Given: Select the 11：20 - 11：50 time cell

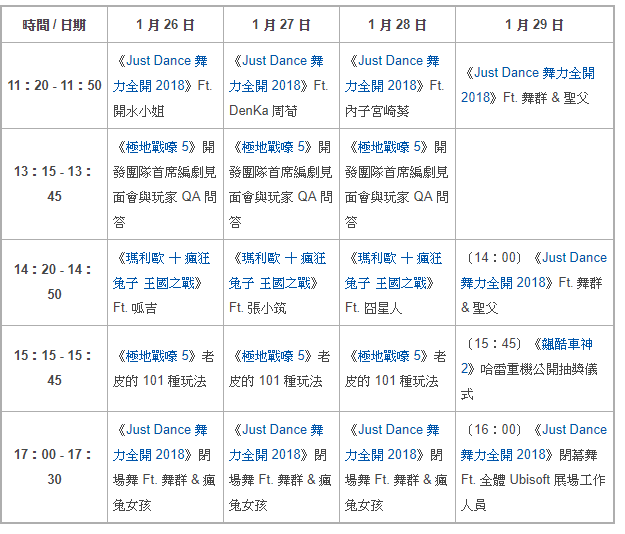Looking at the screenshot, I should 55,85.
